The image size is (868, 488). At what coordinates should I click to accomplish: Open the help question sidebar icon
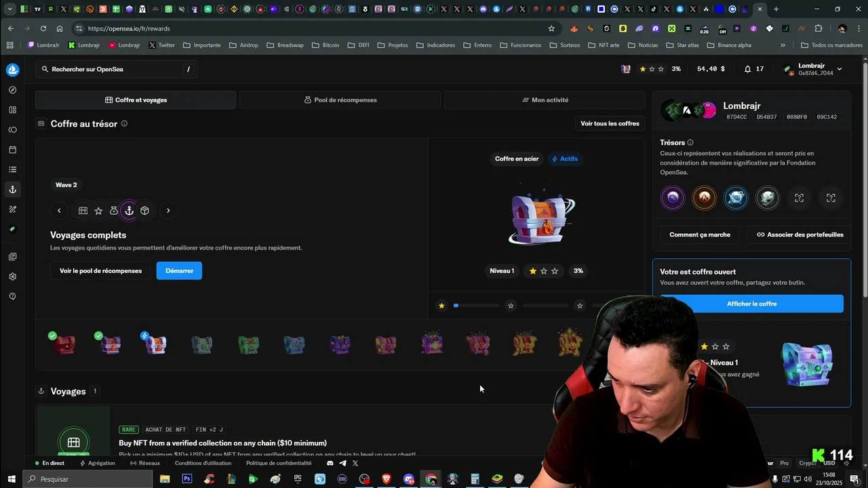coord(12,296)
